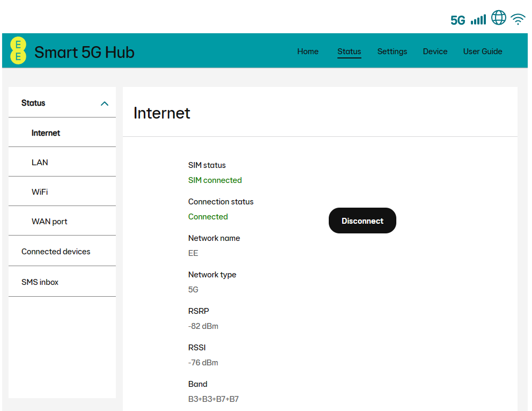
Task: Click the network type value 5G
Action: coord(193,290)
